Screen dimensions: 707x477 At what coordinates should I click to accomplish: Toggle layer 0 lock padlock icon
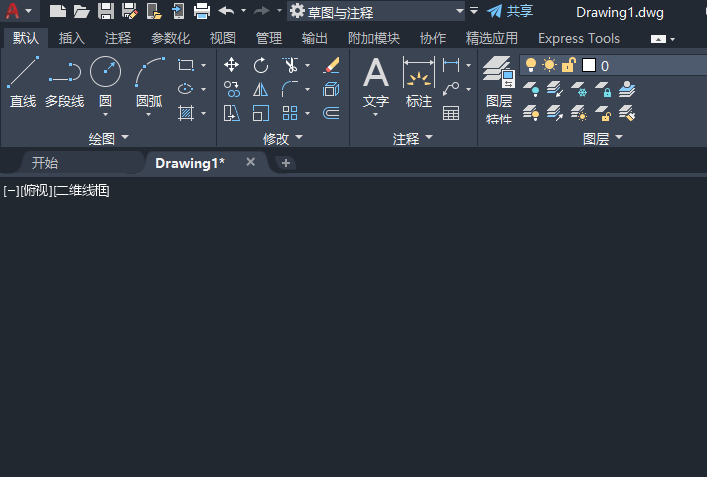click(x=569, y=65)
